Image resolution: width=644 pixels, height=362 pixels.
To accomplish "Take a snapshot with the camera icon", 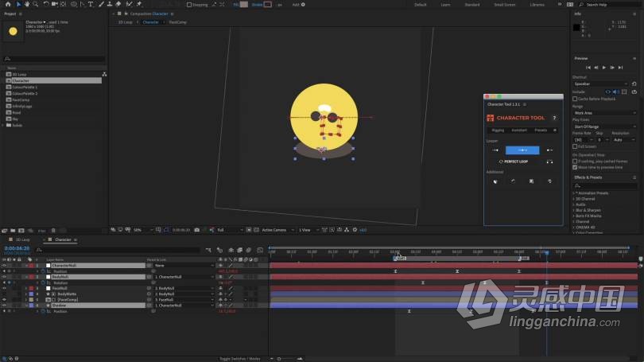I will coord(197,230).
